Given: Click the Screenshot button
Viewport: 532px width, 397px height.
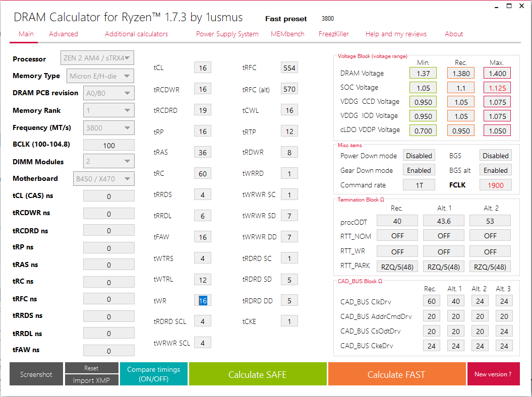Looking at the screenshot, I should click(x=36, y=374).
